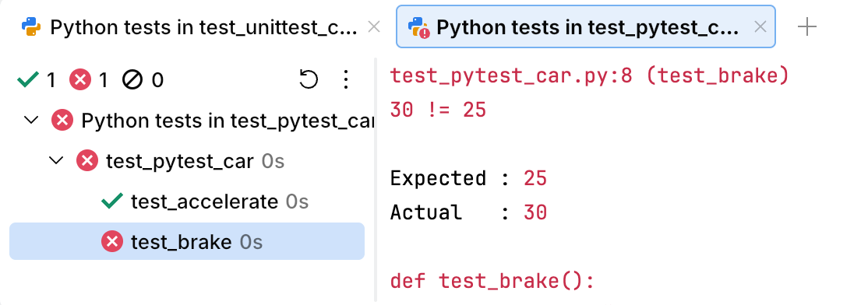Toggle the failed tests red X filter
This screenshot has height=305, width=868.
pos(89,80)
